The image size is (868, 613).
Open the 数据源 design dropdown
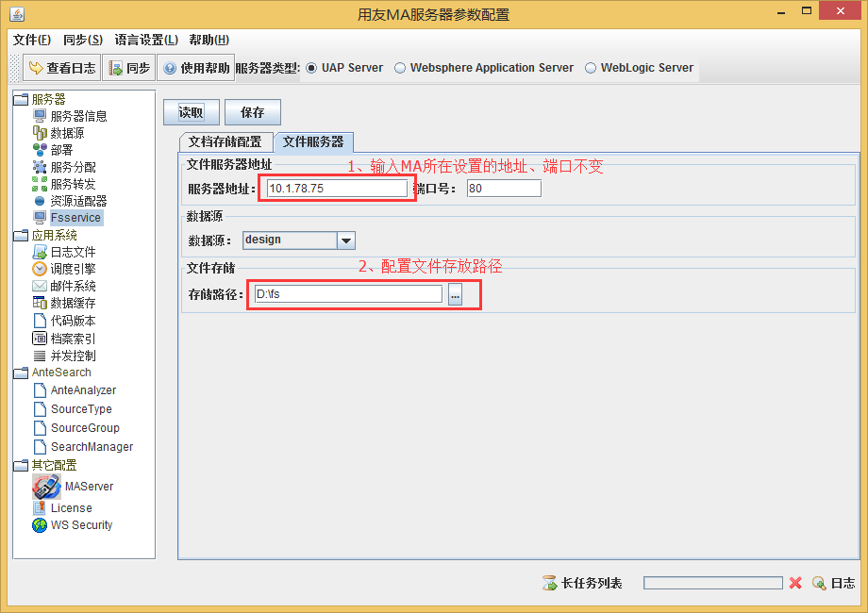click(346, 240)
